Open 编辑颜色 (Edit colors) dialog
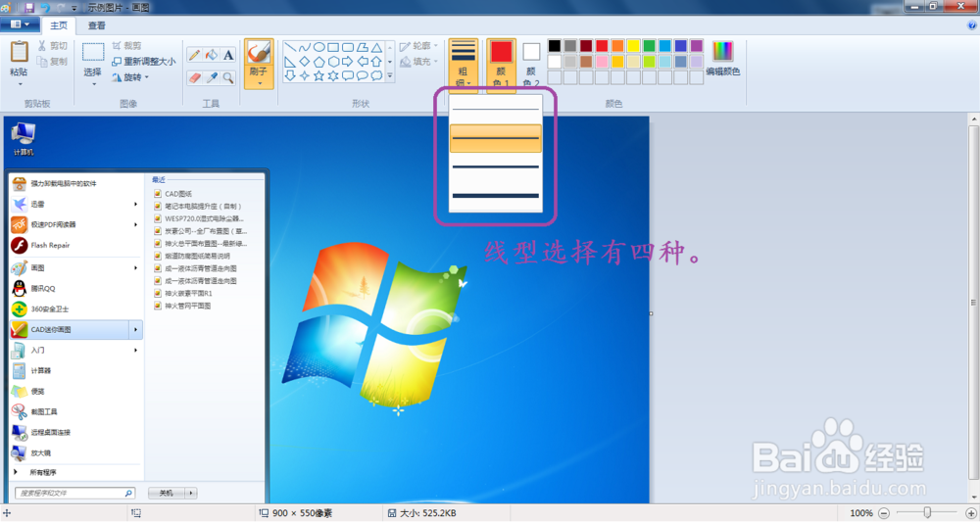The width and height of the screenshot is (980, 522). (723, 58)
